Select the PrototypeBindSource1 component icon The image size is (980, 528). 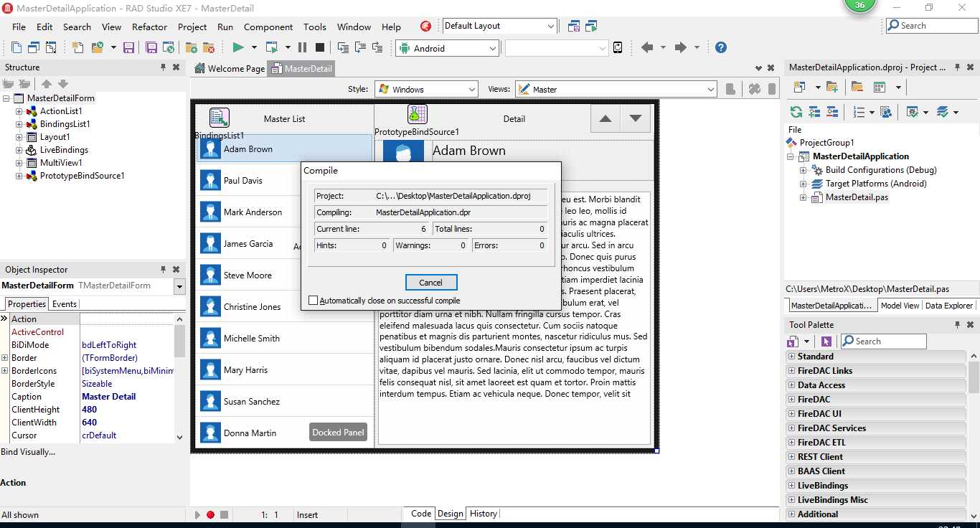pos(417,114)
